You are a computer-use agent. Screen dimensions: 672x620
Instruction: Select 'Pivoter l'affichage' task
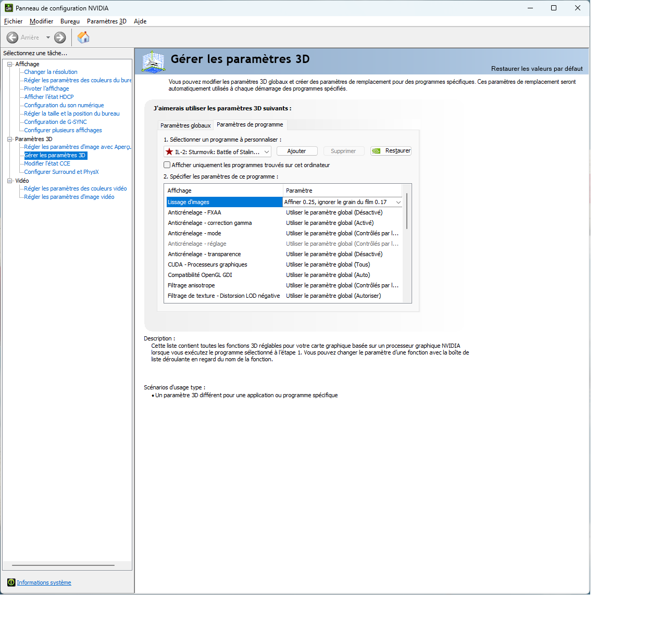click(x=46, y=88)
